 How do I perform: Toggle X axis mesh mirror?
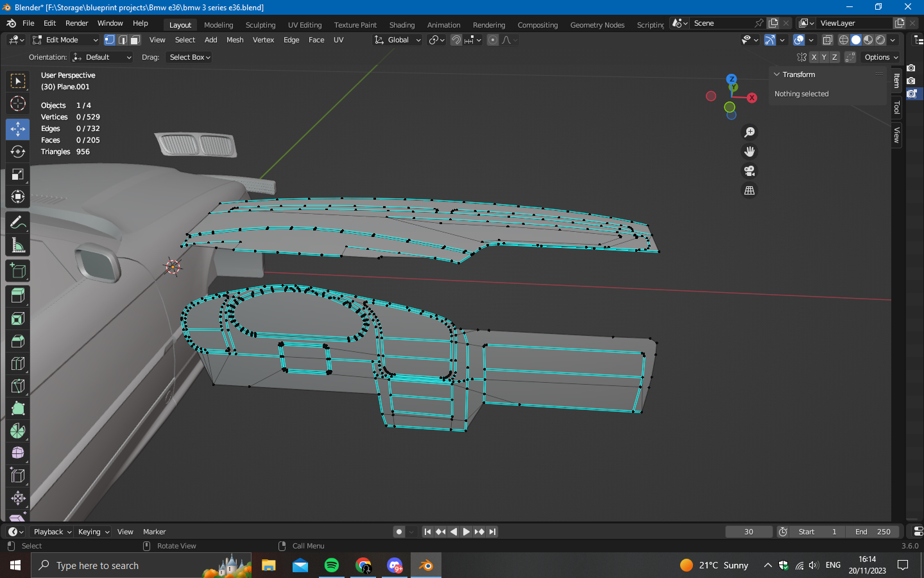coord(814,57)
